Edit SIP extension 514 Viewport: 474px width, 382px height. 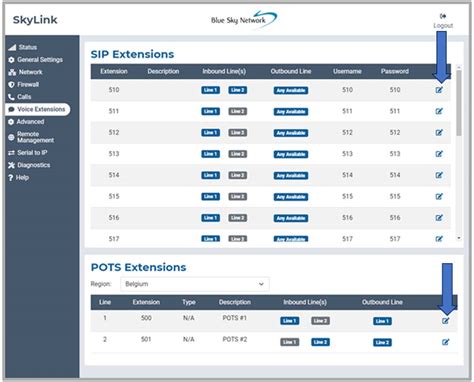point(439,175)
